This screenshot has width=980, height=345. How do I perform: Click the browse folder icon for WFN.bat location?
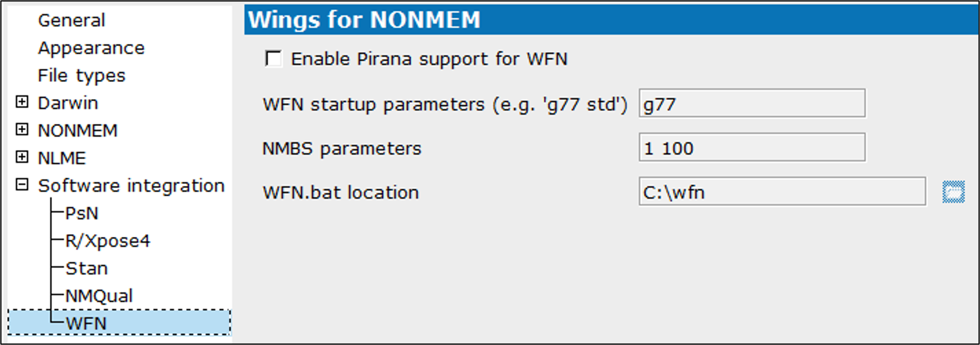(x=953, y=192)
